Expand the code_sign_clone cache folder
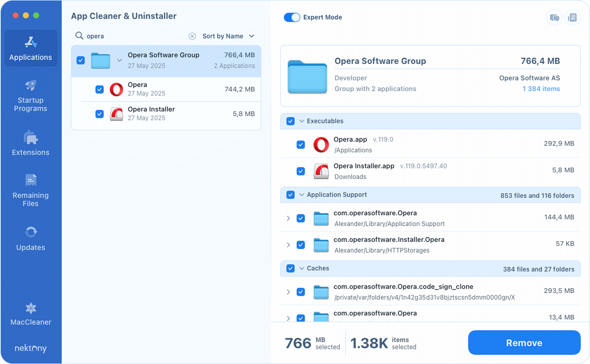Screen dimensions: 590x364 click(288, 292)
